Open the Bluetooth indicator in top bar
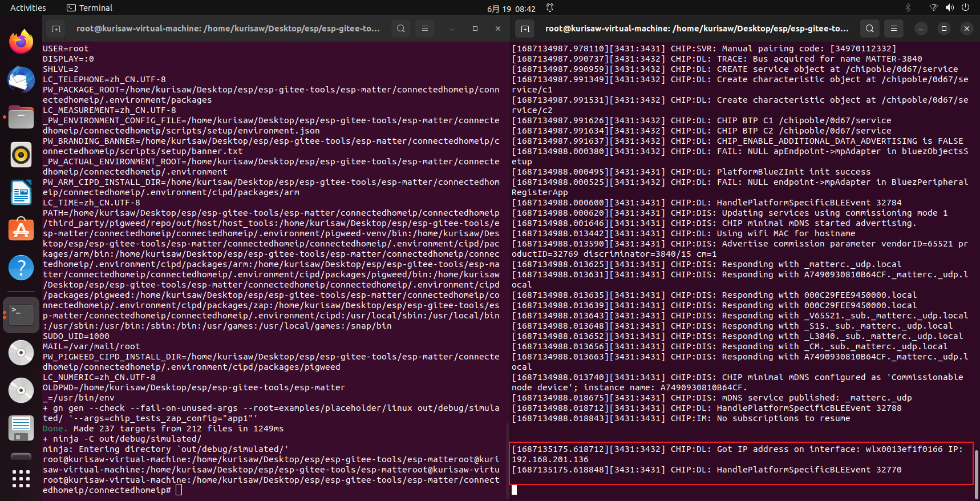This screenshot has height=501, width=980. point(909,8)
